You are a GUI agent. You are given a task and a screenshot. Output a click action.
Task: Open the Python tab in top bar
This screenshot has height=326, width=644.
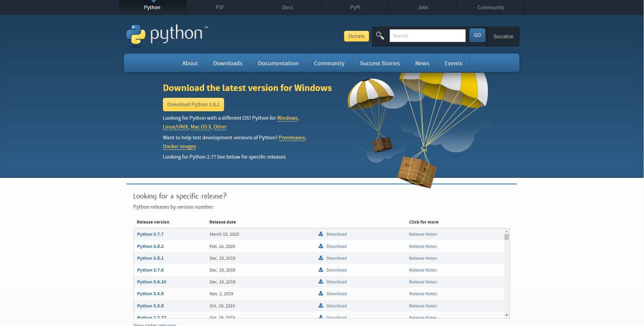(x=152, y=7)
